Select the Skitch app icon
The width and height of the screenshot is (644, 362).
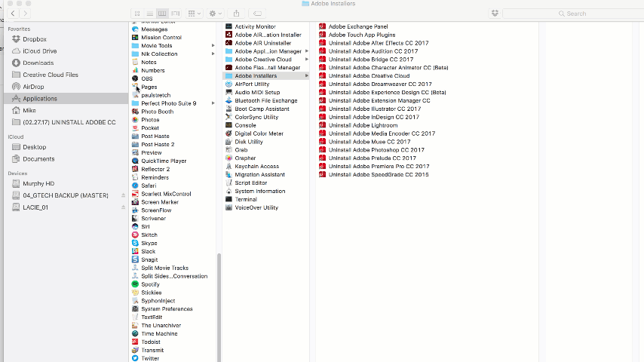tap(135, 235)
